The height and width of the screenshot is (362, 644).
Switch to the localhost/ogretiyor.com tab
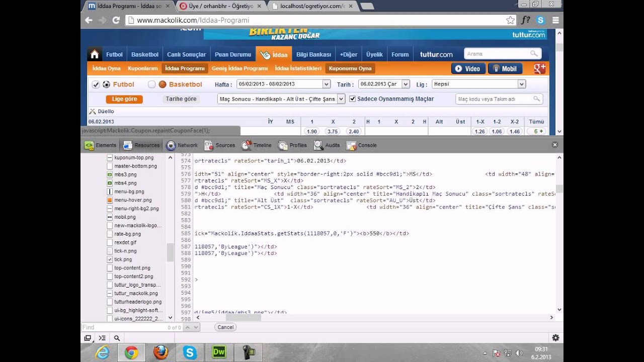[313, 6]
